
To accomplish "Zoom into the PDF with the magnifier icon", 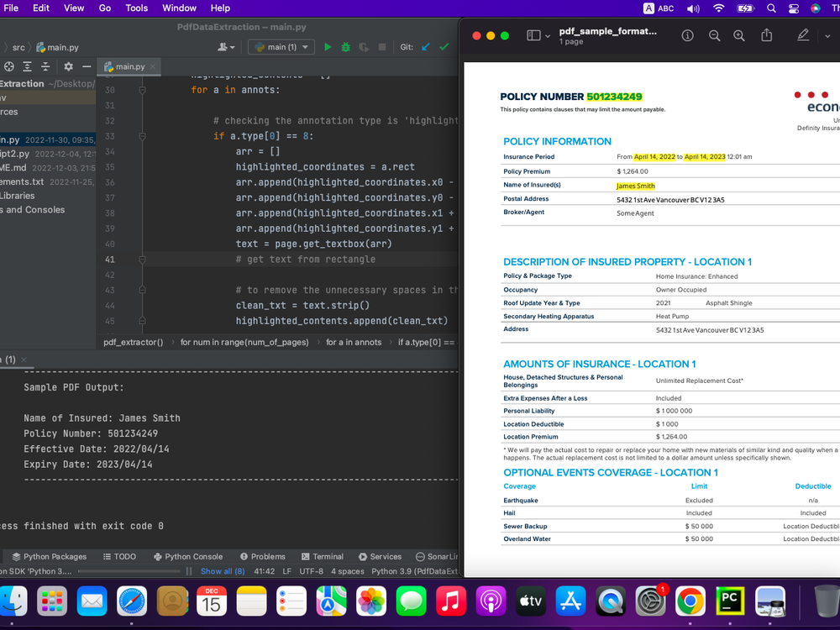I will (x=738, y=35).
